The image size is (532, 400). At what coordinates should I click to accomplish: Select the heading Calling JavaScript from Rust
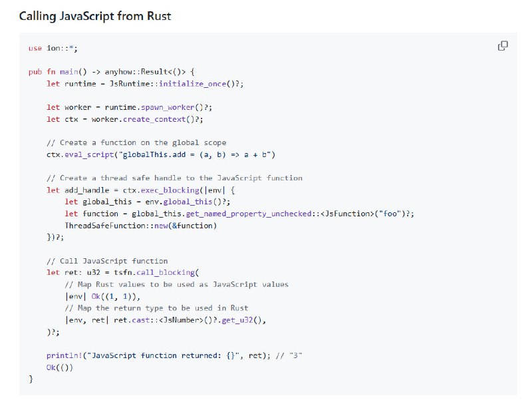pyautogui.click(x=95, y=16)
